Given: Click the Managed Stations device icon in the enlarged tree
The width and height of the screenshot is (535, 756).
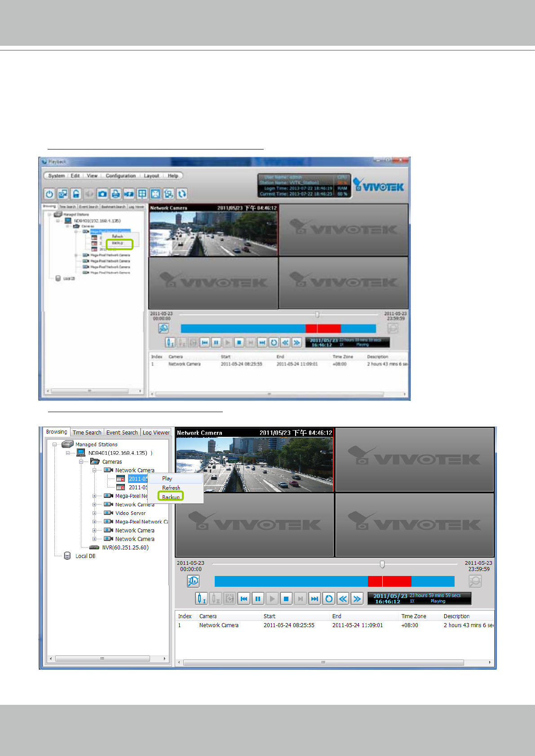Looking at the screenshot, I should tap(67, 444).
